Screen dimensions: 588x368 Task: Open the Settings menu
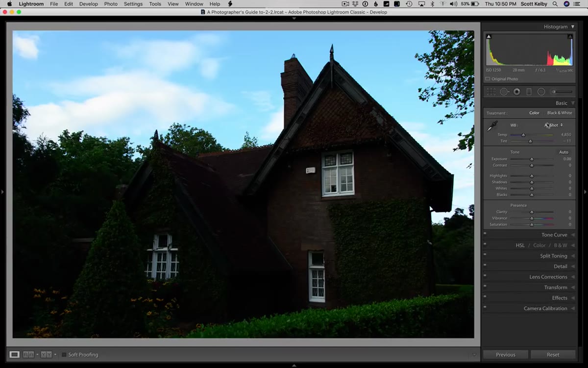click(x=133, y=4)
